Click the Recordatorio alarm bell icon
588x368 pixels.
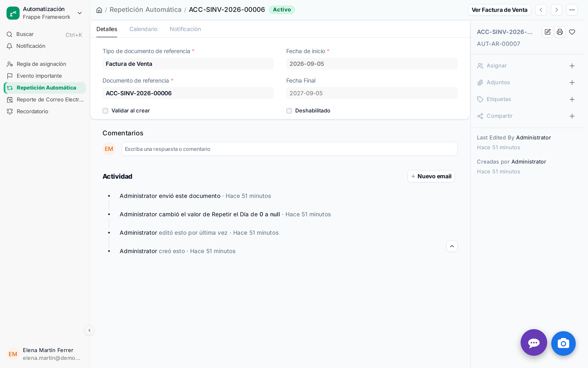click(x=10, y=111)
